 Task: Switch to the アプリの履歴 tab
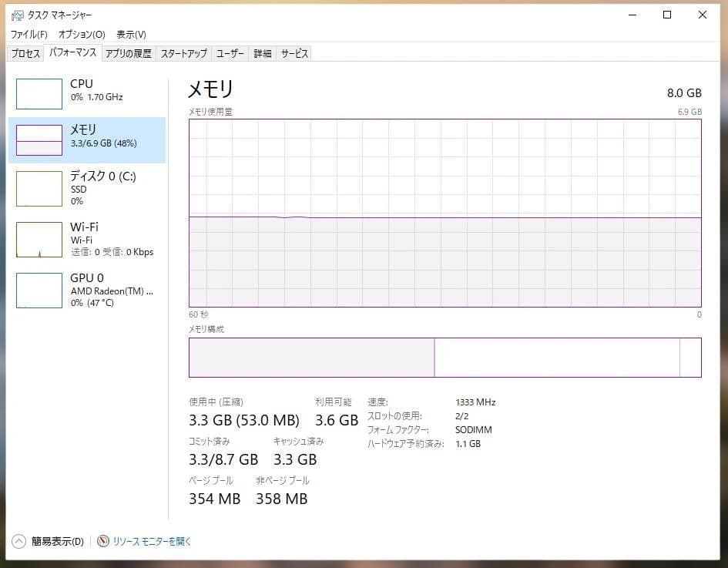[x=128, y=53]
